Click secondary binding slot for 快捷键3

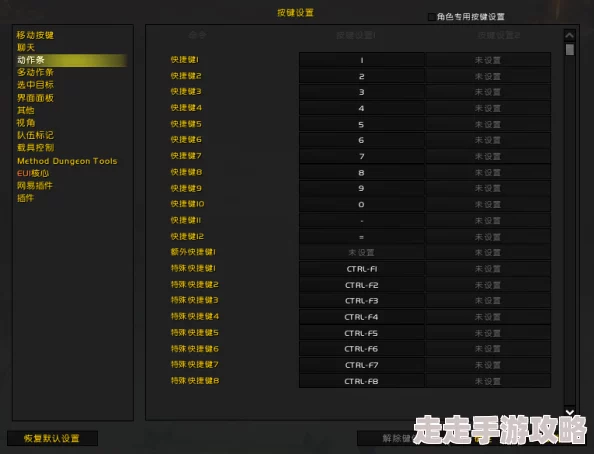click(x=488, y=92)
